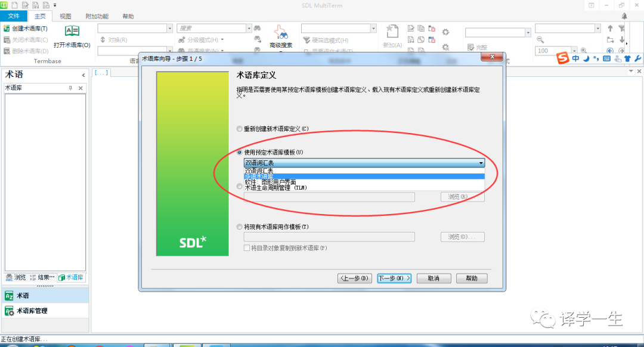The image size is (644, 347).
Task: Click the wrench tools icon on IME bar
Action: (x=637, y=58)
